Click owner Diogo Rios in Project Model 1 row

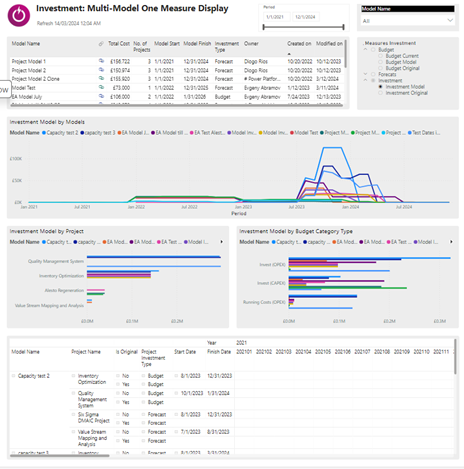(256, 61)
